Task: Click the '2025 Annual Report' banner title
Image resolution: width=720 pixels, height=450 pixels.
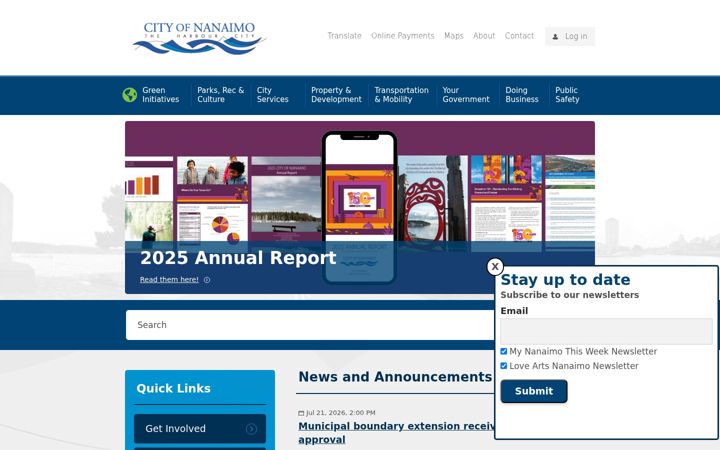Action: 238,258
